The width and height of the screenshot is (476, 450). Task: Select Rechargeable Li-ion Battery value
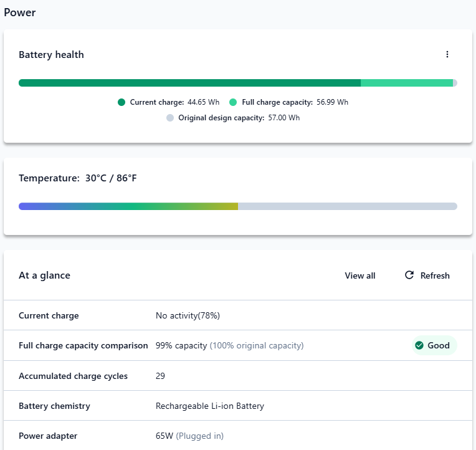[210, 406]
